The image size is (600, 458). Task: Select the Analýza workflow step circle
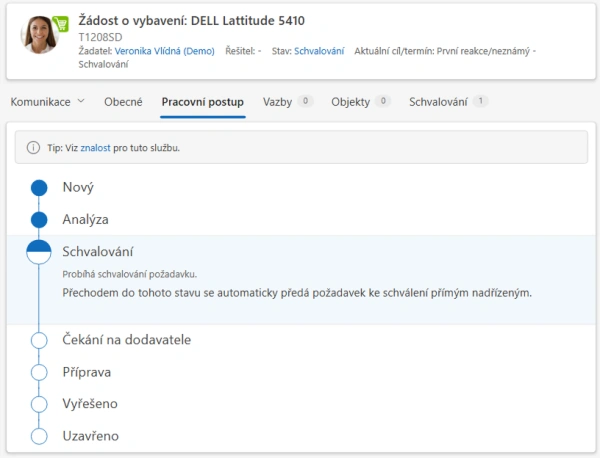[x=39, y=219]
